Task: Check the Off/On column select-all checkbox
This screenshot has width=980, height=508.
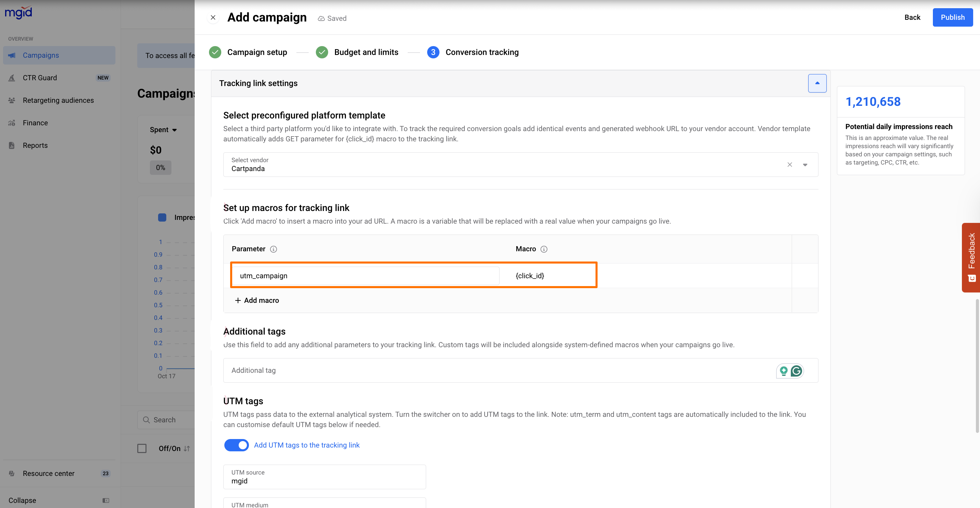Action: [x=142, y=448]
